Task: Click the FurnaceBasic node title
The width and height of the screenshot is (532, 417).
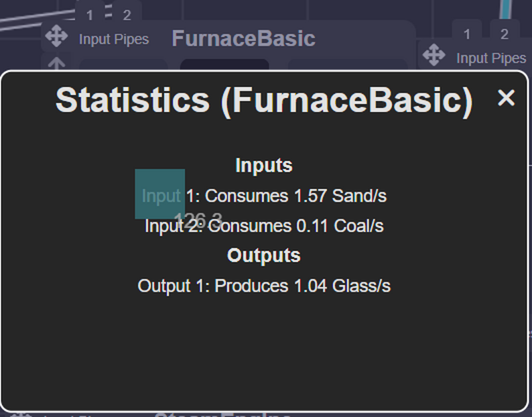Action: [243, 38]
